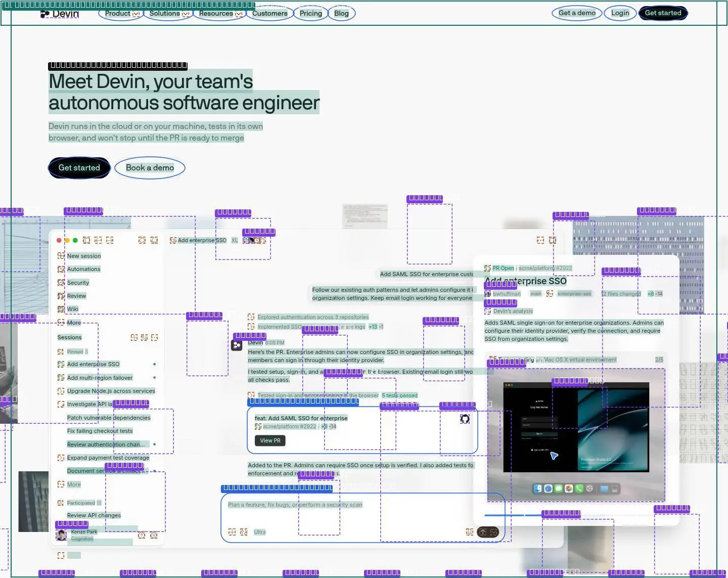Click the Safari icon in the virtual Mac dock
Screen dimensions: 728x578
[548, 488]
